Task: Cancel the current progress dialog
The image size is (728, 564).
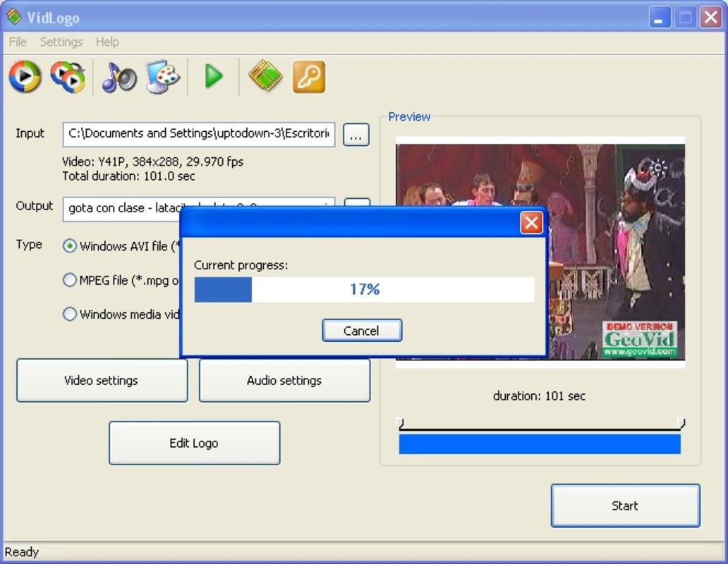Action: point(362,331)
